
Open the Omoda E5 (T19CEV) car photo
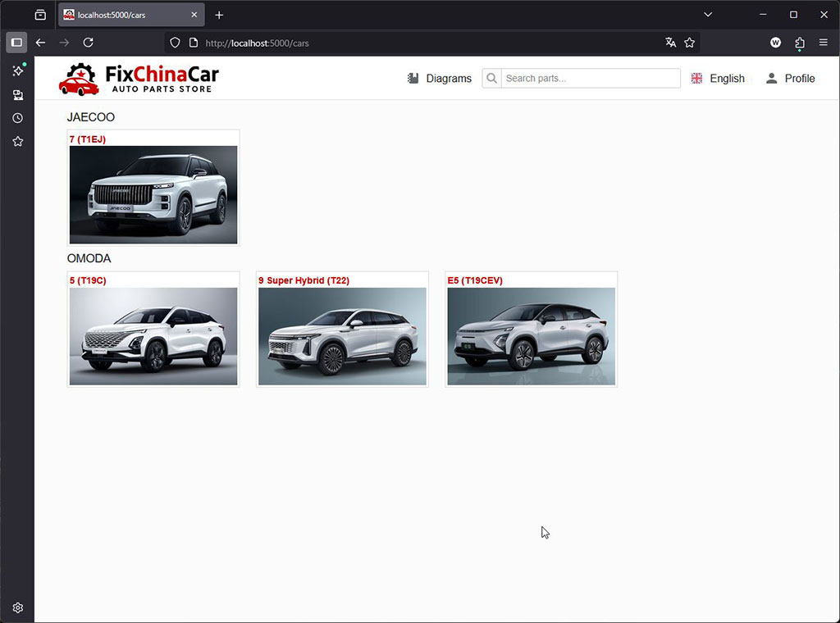(x=531, y=336)
